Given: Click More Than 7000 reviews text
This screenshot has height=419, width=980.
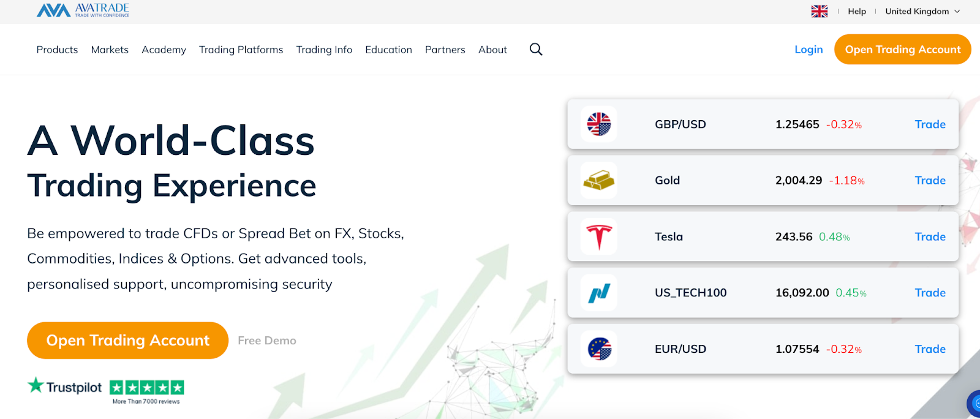Looking at the screenshot, I should tap(146, 402).
